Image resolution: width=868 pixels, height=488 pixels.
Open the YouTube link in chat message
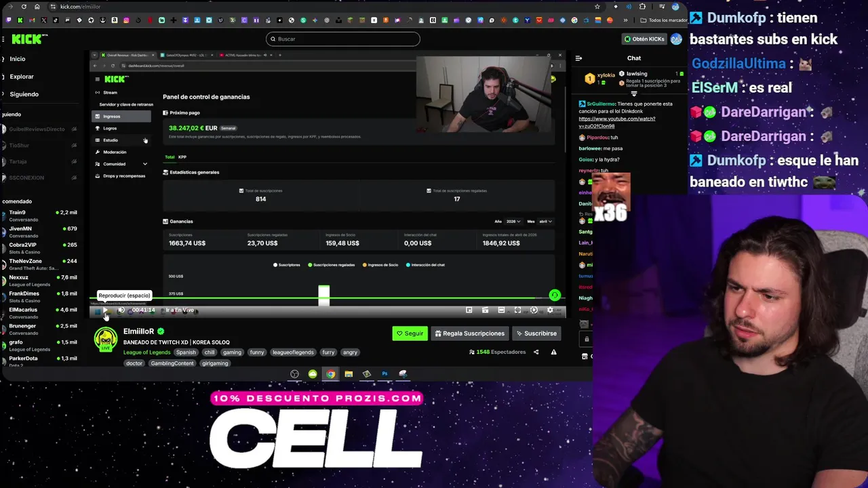point(616,122)
